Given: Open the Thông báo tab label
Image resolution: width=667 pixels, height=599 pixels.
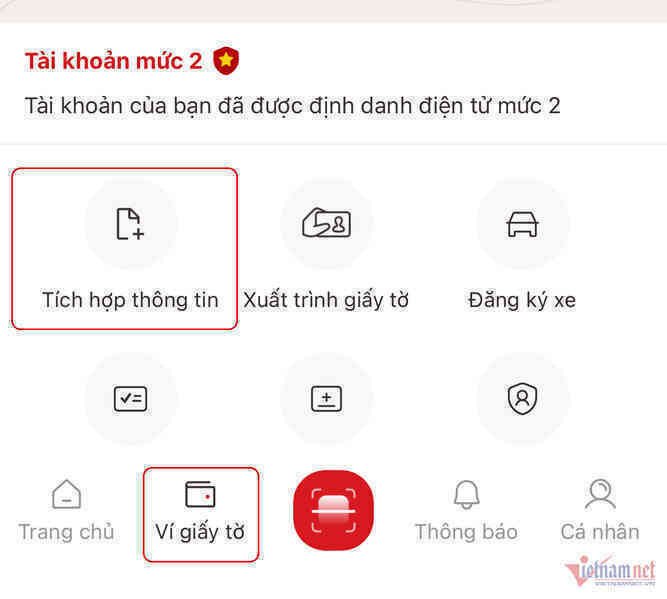Looking at the screenshot, I should (466, 532).
